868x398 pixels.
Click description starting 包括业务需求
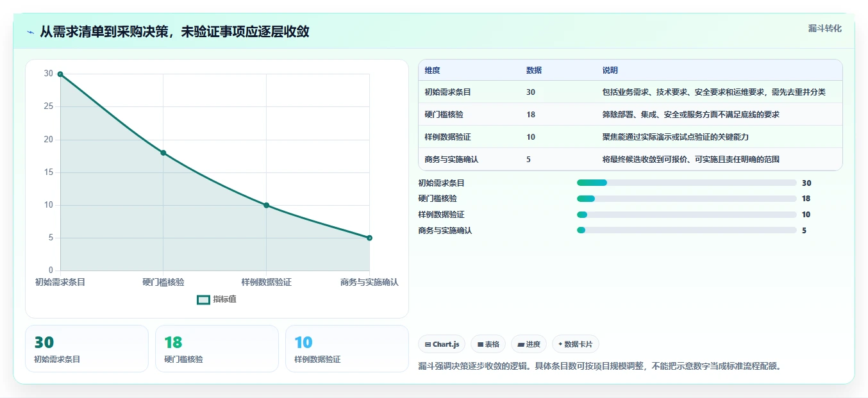tap(714, 92)
